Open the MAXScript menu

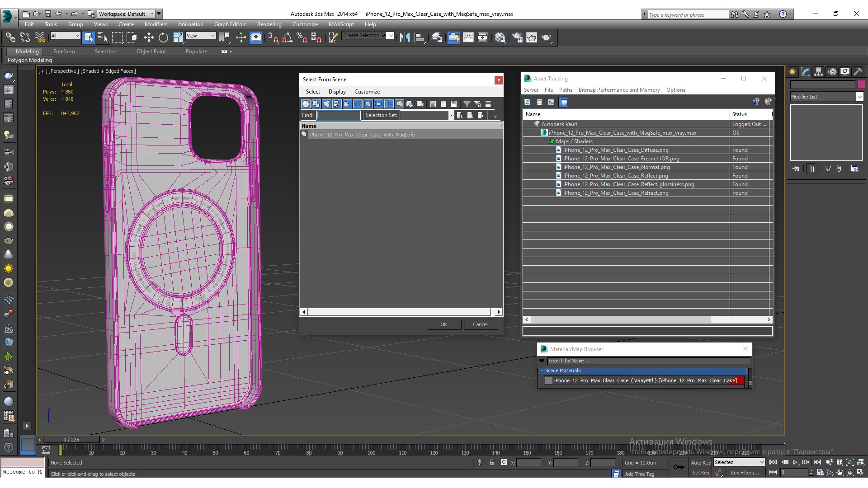[341, 24]
